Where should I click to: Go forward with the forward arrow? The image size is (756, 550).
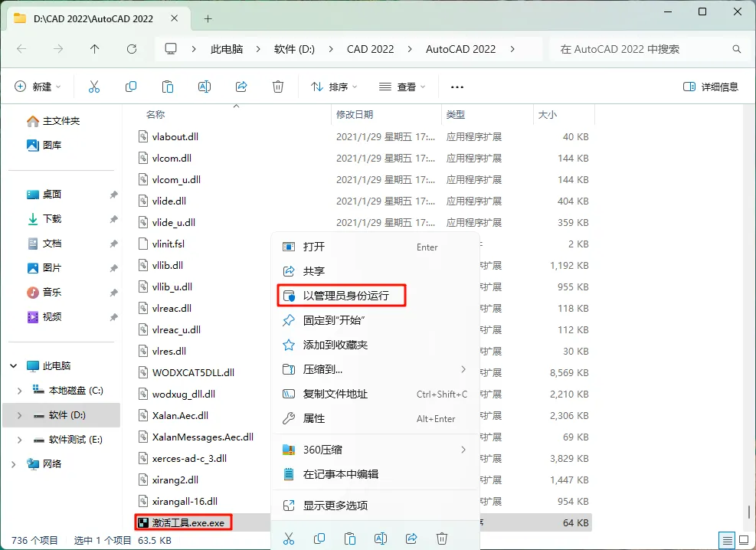pos(58,49)
